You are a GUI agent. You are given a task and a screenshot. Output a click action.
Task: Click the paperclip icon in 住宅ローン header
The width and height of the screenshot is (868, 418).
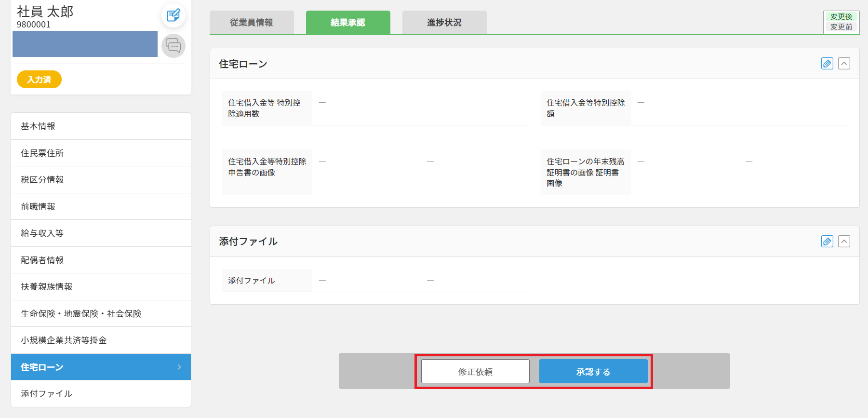(827, 64)
